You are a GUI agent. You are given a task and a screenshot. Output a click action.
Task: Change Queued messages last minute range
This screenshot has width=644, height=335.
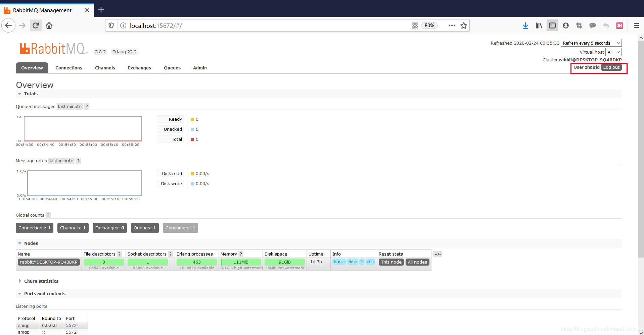click(x=70, y=106)
